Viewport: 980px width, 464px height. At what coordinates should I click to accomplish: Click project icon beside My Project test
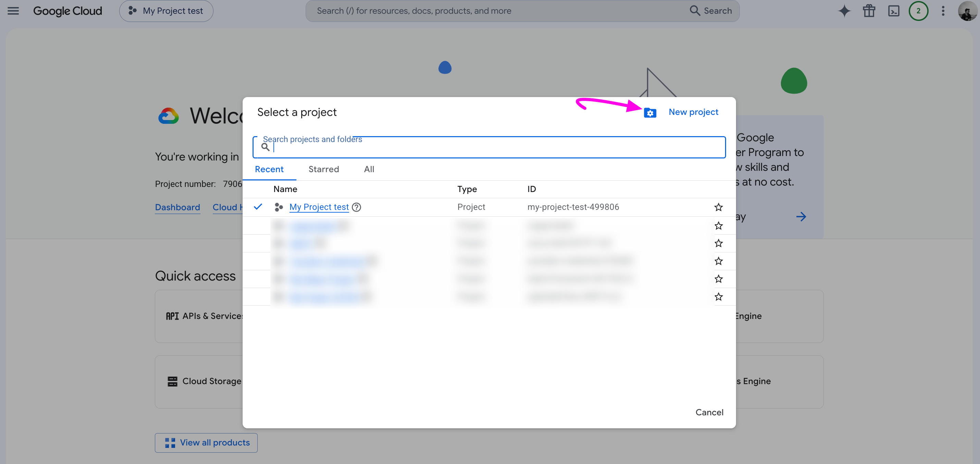point(279,207)
